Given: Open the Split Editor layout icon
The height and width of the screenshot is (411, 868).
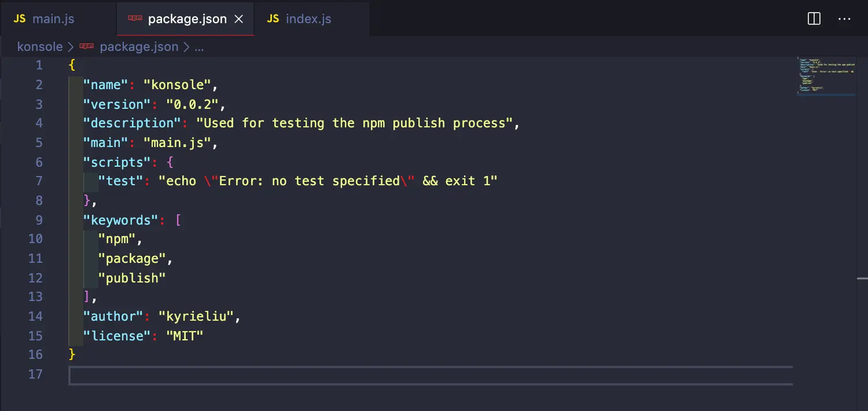Looking at the screenshot, I should click(814, 19).
